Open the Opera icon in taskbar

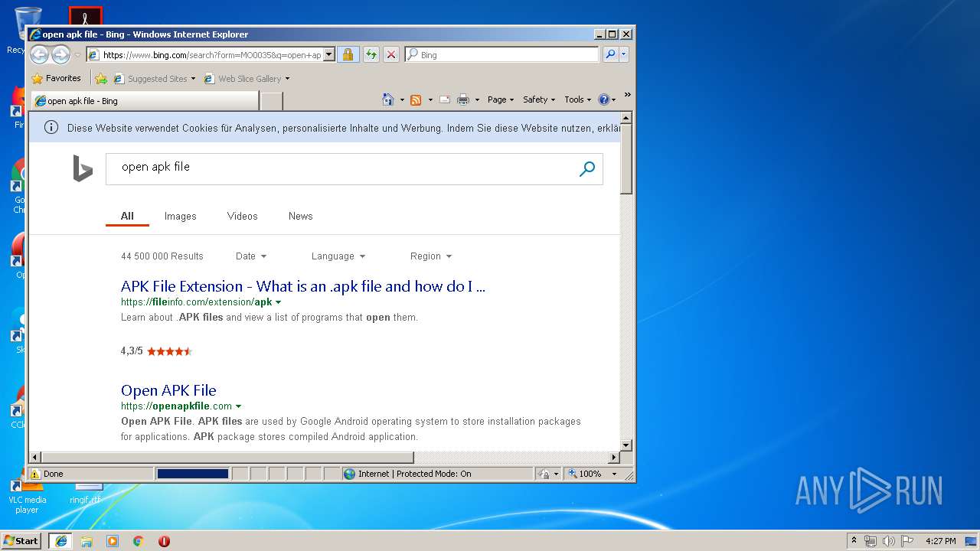point(164,541)
